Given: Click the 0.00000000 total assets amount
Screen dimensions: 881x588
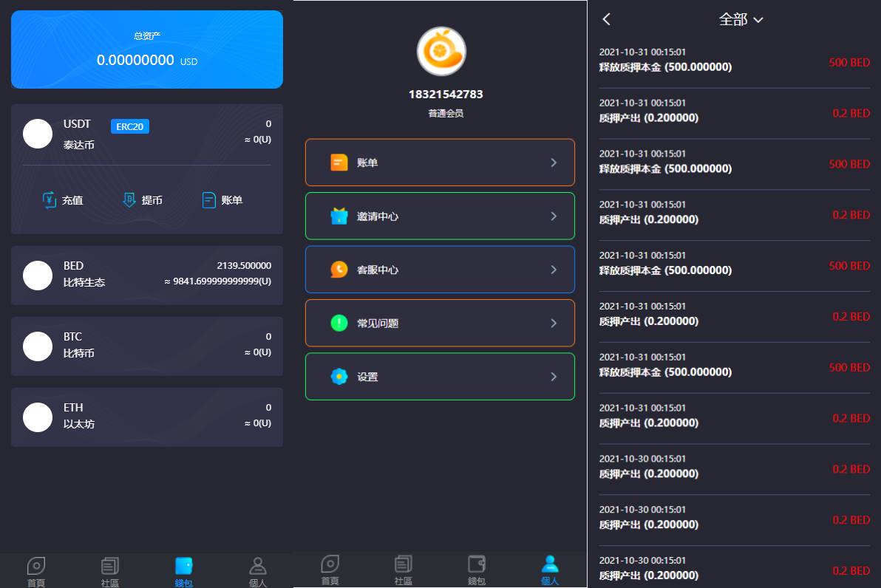Looking at the screenshot, I should (x=135, y=60).
